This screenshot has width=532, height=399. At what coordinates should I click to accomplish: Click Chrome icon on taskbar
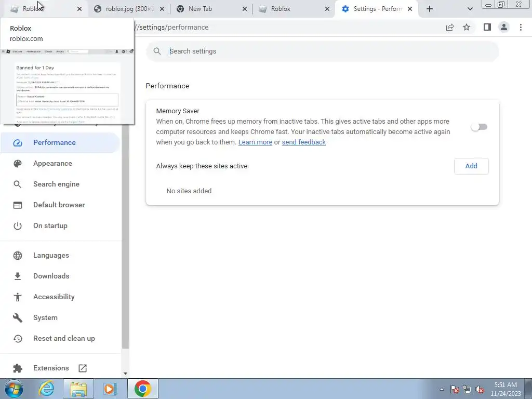pos(142,389)
